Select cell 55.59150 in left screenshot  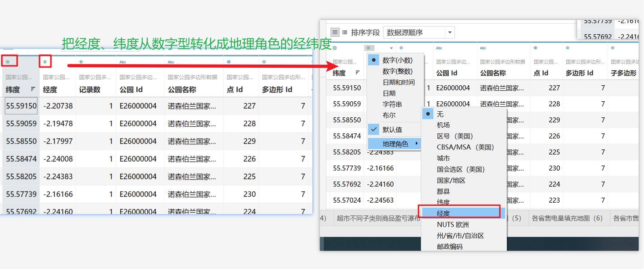(21, 106)
